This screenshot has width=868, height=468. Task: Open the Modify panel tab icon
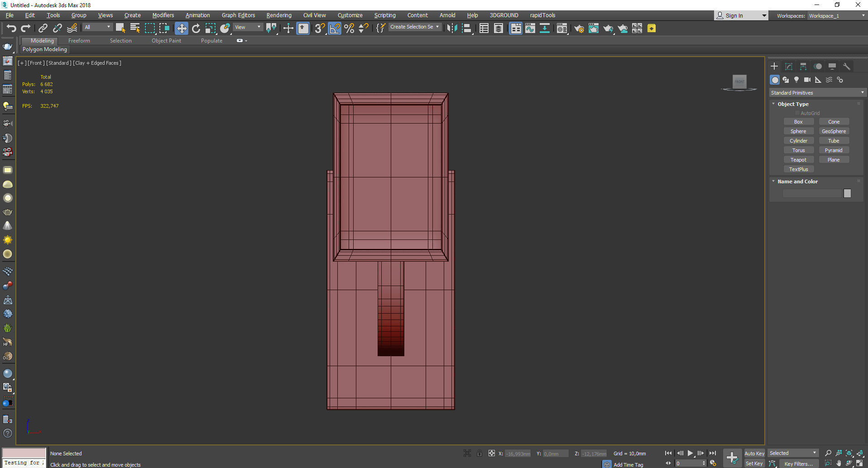[788, 67]
